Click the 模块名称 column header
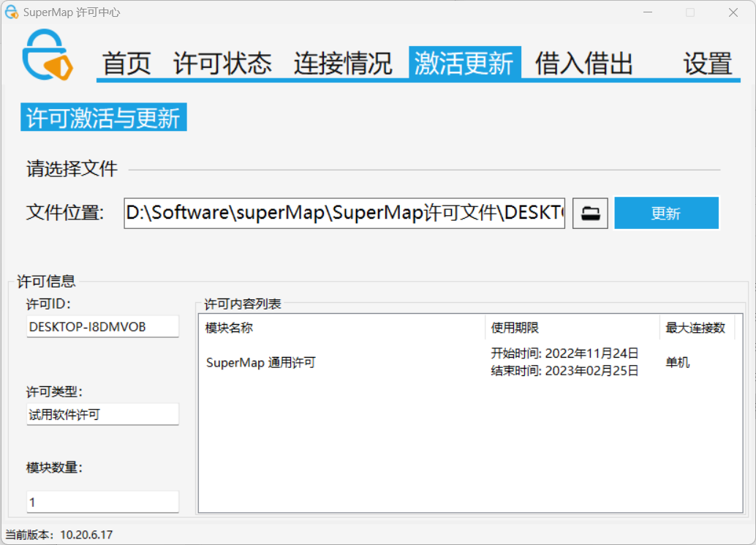756x545 pixels. tap(342, 328)
